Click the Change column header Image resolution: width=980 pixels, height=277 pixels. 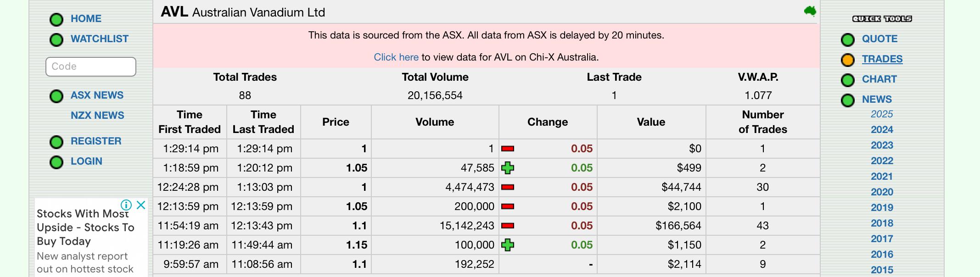548,122
